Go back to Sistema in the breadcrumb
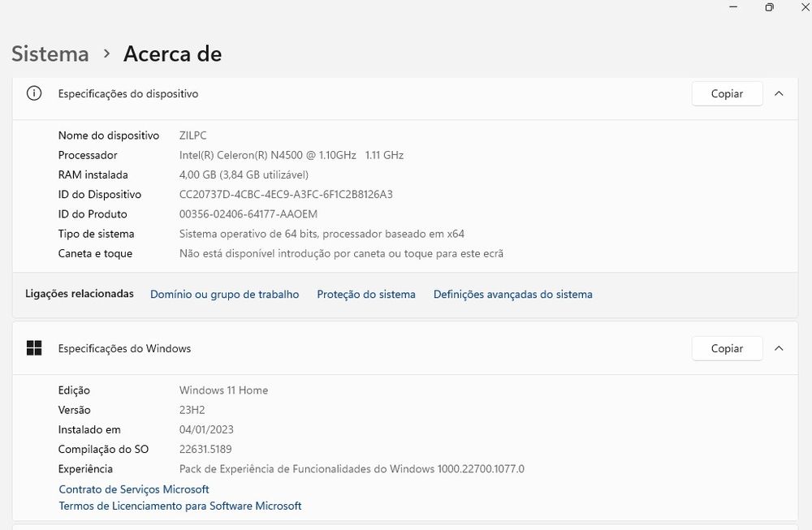This screenshot has height=530, width=812. (x=50, y=54)
